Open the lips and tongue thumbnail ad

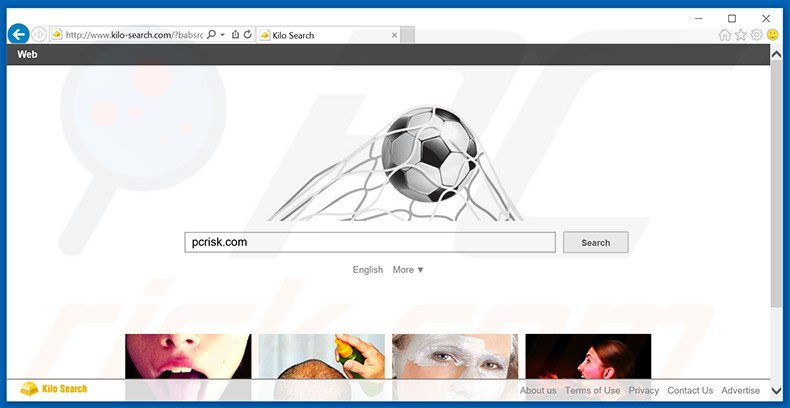188,356
